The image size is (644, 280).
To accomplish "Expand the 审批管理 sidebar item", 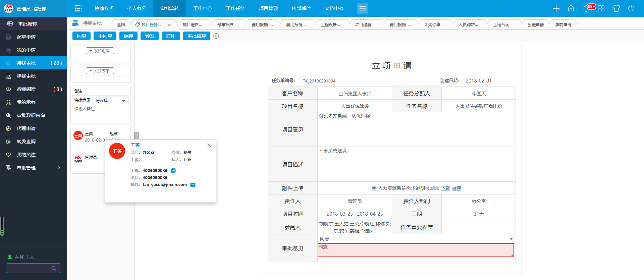I will 34,168.
